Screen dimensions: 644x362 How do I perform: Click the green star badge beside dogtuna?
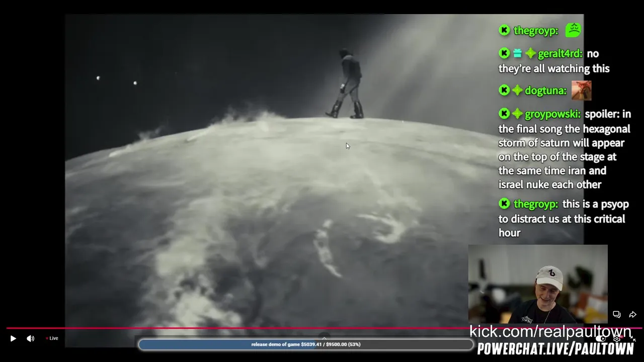point(517,90)
